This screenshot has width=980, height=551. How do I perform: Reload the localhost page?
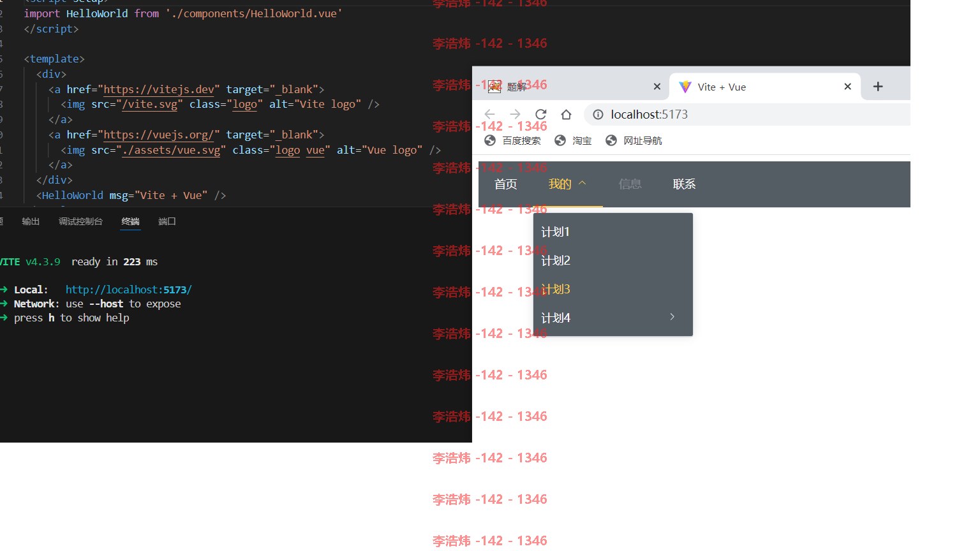click(541, 115)
